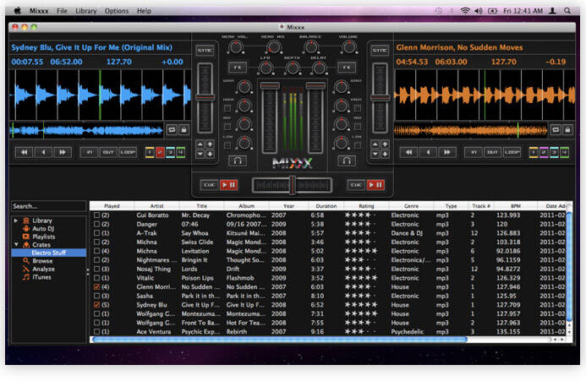The image size is (586, 392).
Task: Click left deck fast forward button
Action: click(x=63, y=152)
